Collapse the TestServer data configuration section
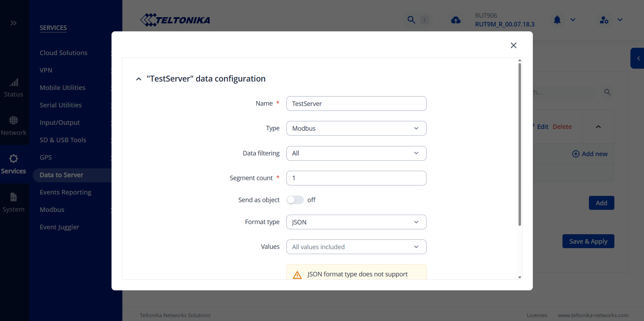644x321 pixels. (139, 79)
